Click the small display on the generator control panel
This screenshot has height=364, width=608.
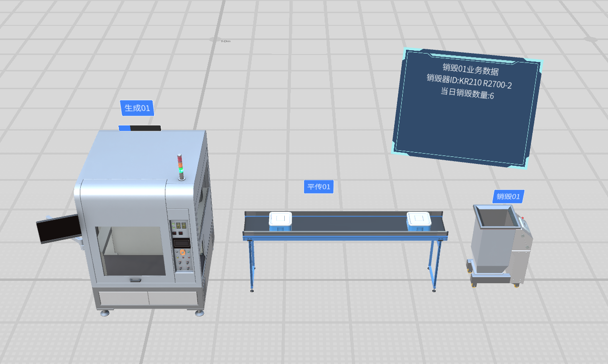[182, 243]
